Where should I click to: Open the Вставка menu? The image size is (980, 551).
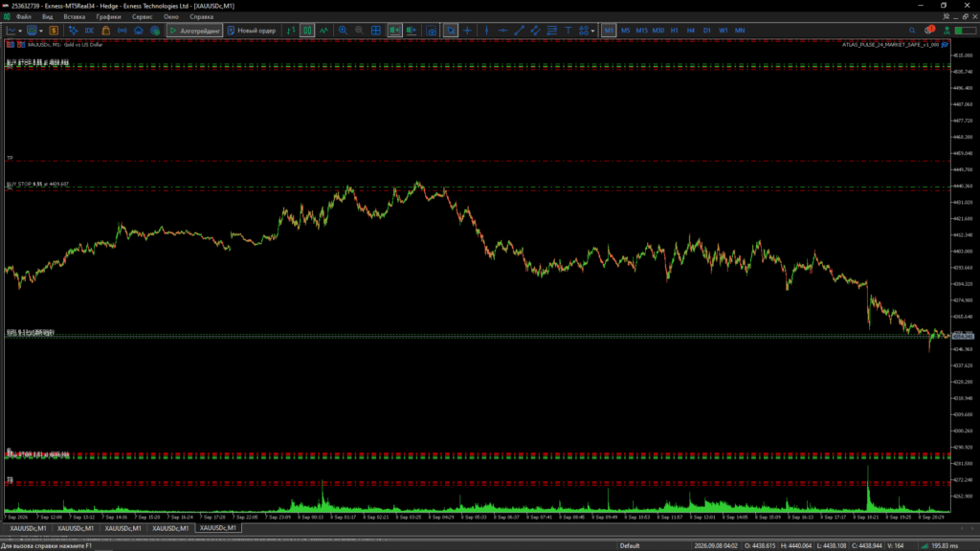pos(75,17)
